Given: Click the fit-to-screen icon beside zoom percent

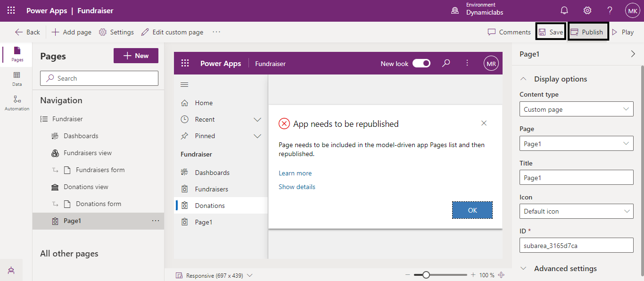Looking at the screenshot, I should [x=501, y=275].
